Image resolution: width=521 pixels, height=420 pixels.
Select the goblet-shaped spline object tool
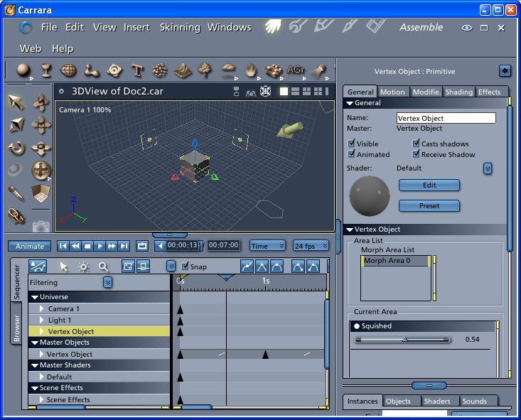(x=46, y=70)
